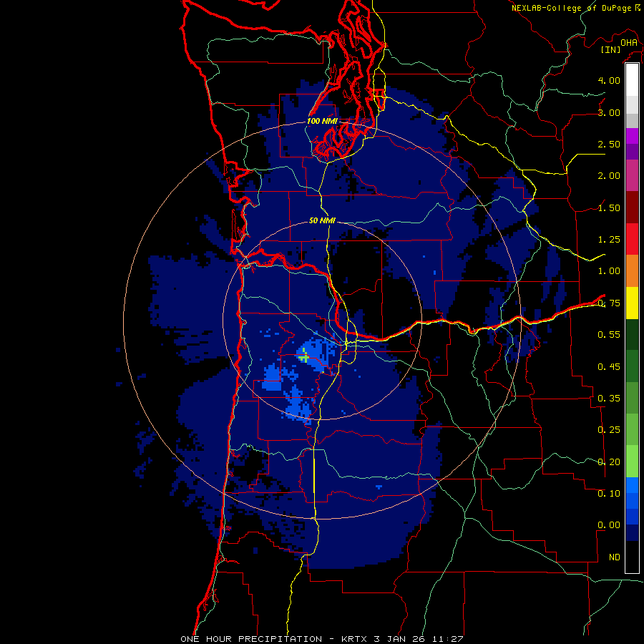Click the 2.00 legend value
The height and width of the screenshot is (644, 644).
(609, 176)
